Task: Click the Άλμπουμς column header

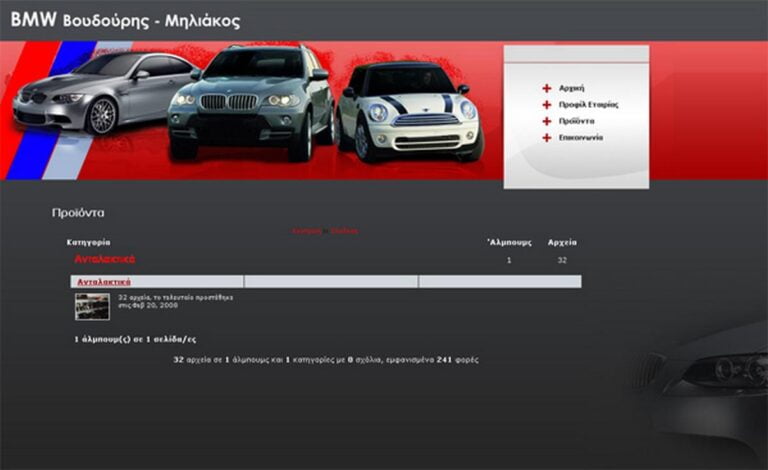Action: point(509,242)
